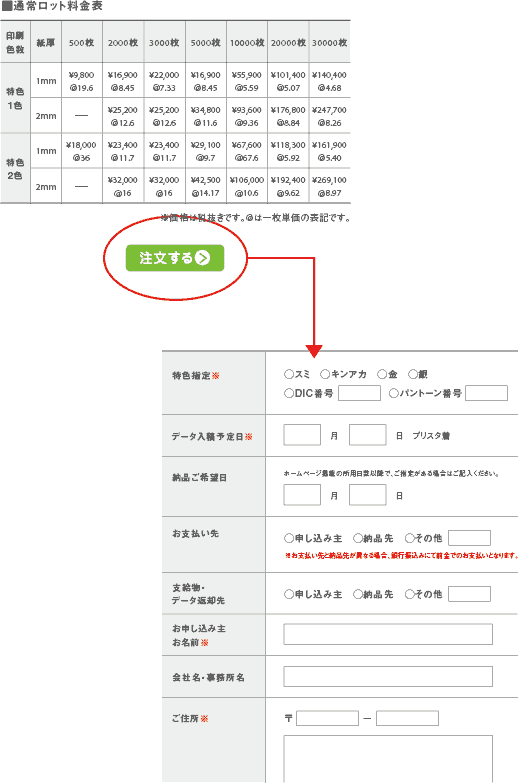
Task: Focus the その他 text box in データ返却先 row
Action: [x=470, y=594]
